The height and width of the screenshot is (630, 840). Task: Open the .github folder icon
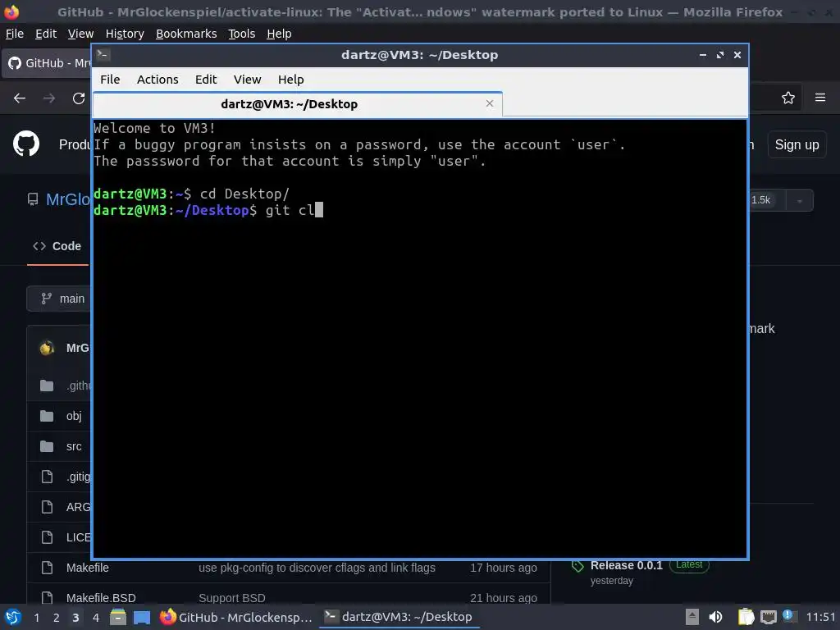[47, 386]
